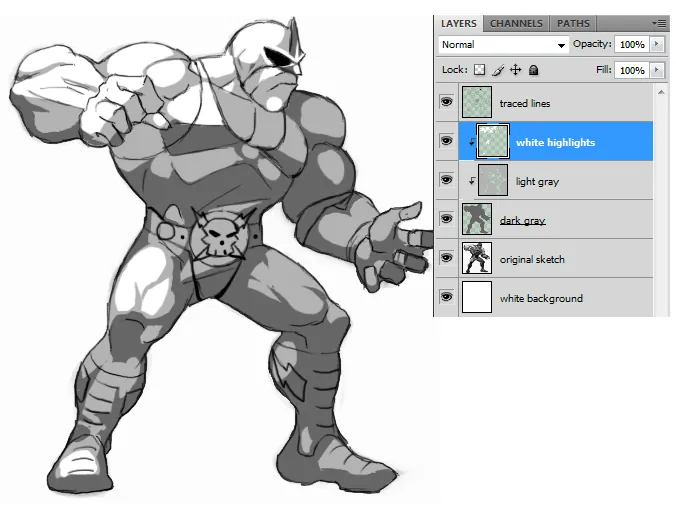The image size is (676, 510).
Task: Hide the original sketch layer
Action: pos(446,258)
